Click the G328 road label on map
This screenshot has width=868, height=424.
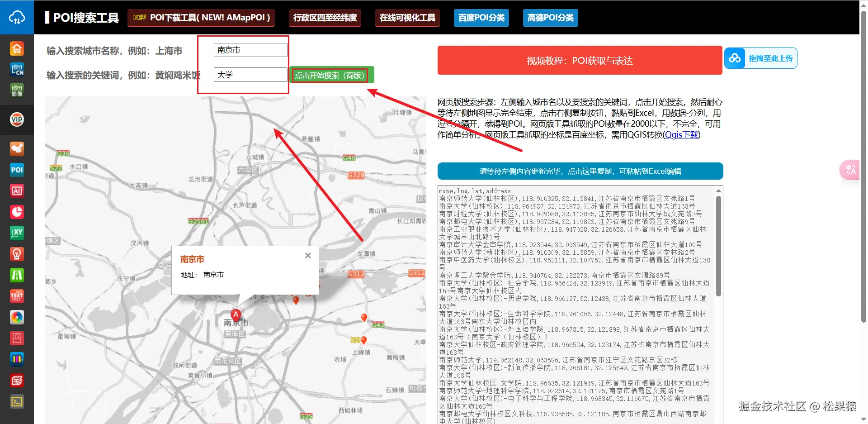pos(356,175)
